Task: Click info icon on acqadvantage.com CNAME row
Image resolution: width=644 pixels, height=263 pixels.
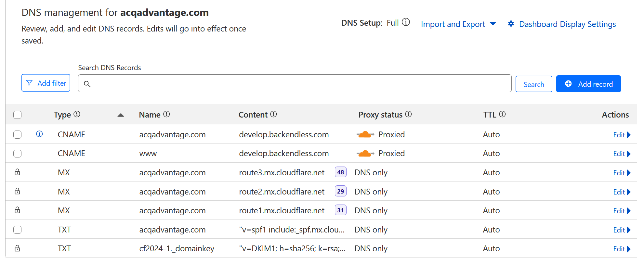Action: tap(39, 134)
